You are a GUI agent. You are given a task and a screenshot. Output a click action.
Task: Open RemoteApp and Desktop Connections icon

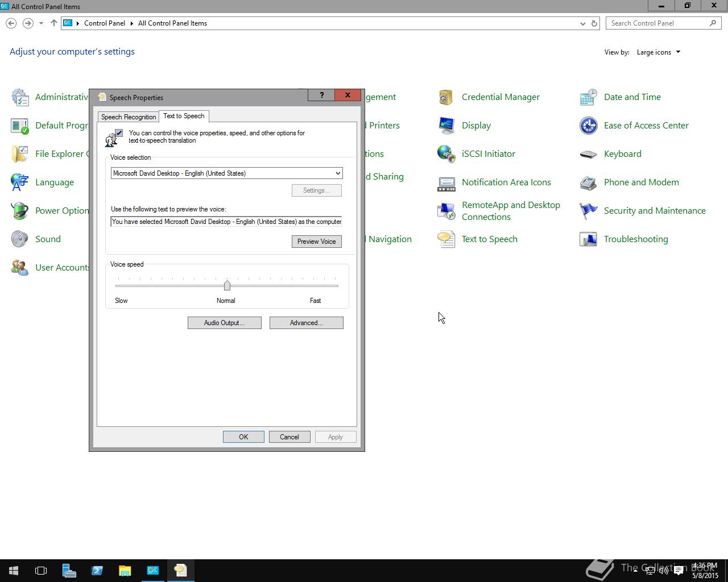(x=446, y=211)
